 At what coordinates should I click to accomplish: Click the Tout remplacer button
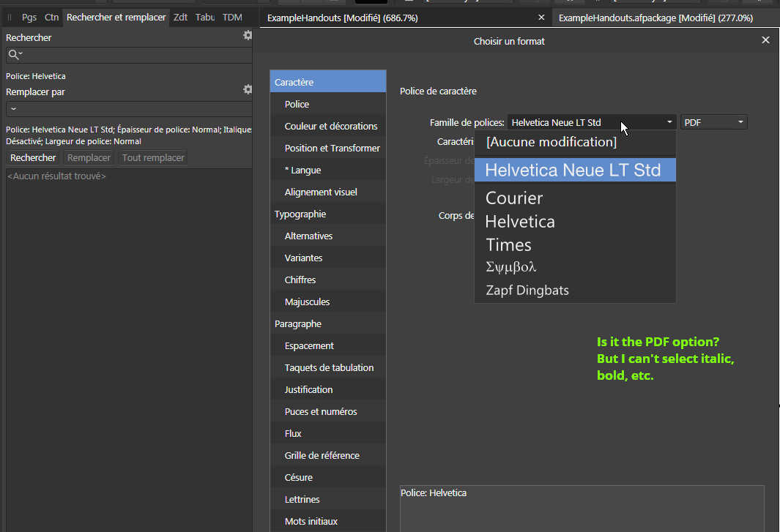153,157
